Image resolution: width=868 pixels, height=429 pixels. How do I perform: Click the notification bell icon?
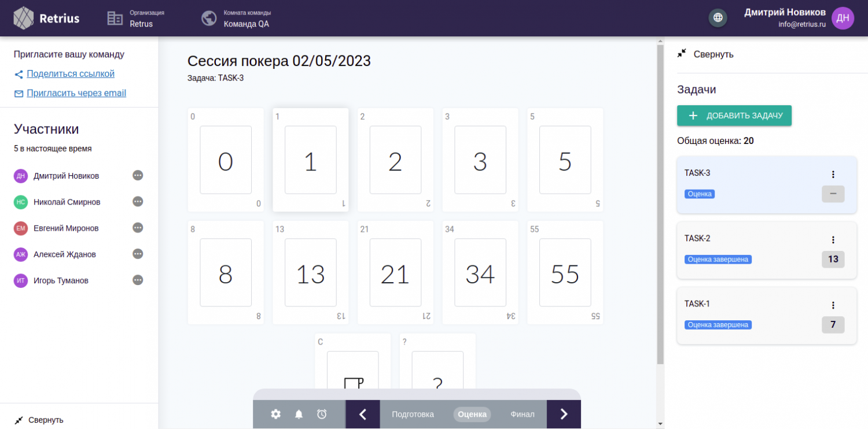299,414
